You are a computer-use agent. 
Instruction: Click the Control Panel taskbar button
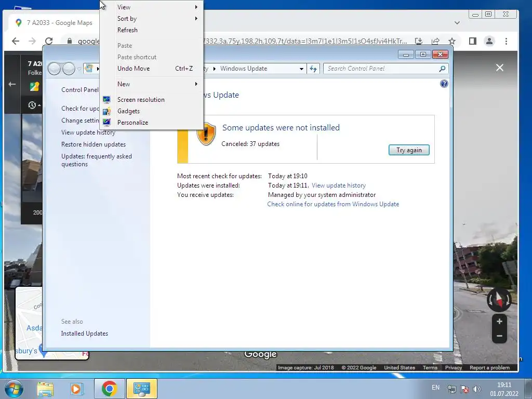(142, 389)
